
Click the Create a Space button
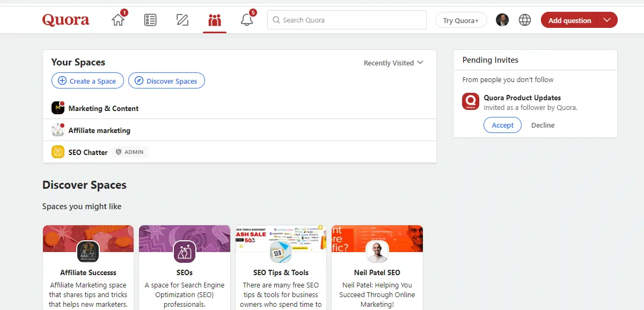click(87, 81)
